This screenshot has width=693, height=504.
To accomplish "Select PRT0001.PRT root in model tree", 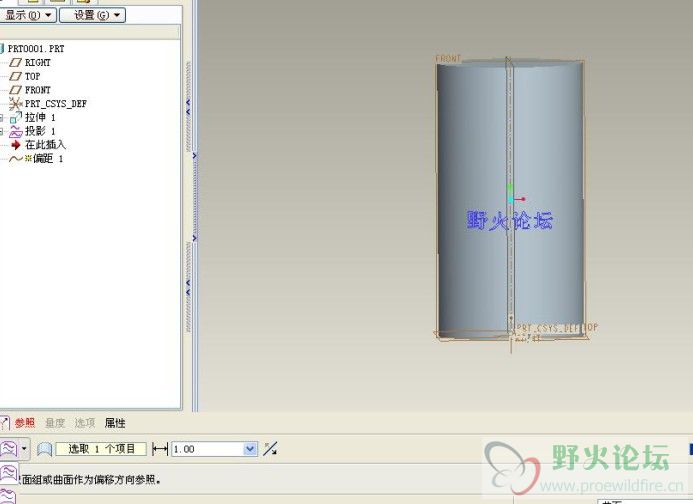I will 35,49.
